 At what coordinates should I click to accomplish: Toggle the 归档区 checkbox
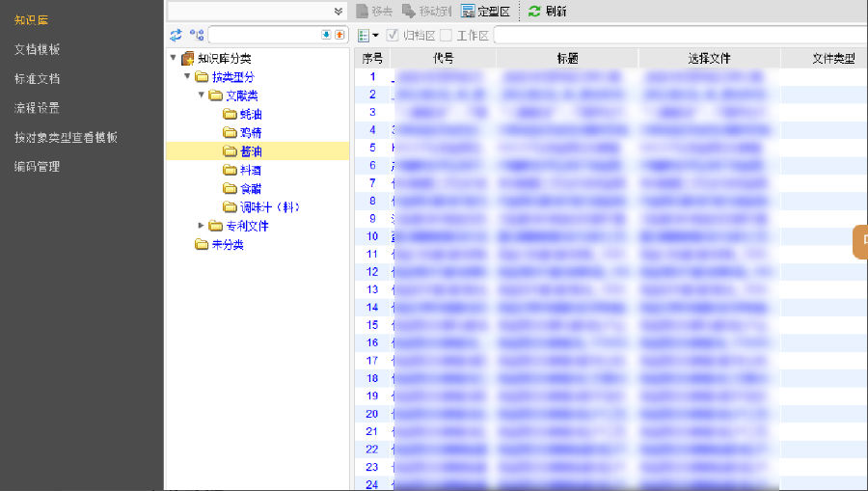coord(393,36)
